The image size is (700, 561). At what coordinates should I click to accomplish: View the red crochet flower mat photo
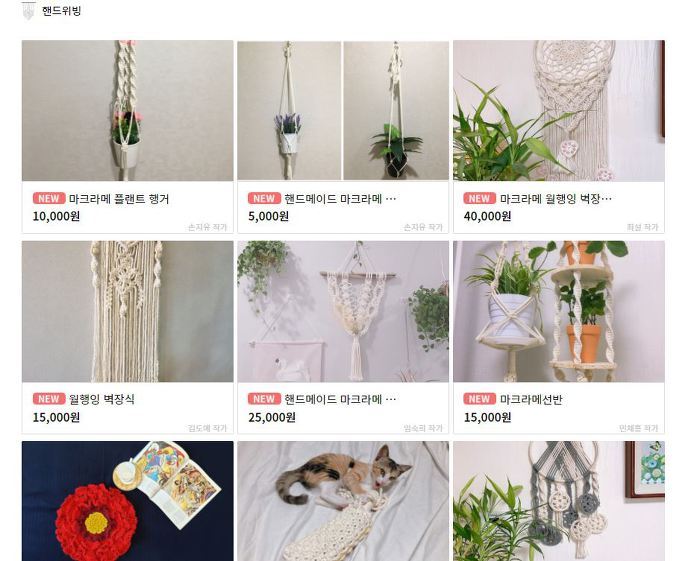pyautogui.click(x=128, y=501)
